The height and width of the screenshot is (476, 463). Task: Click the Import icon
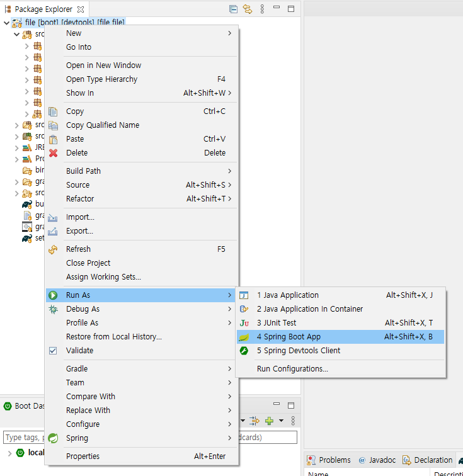click(52, 218)
